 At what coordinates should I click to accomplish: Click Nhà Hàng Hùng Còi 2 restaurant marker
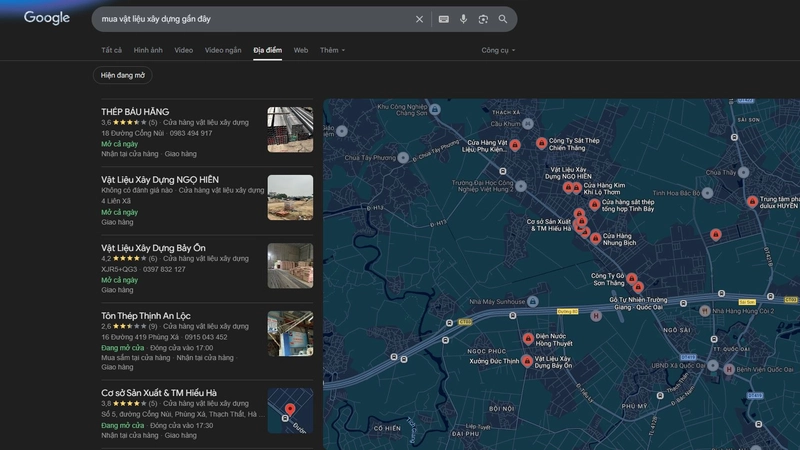coord(705,311)
